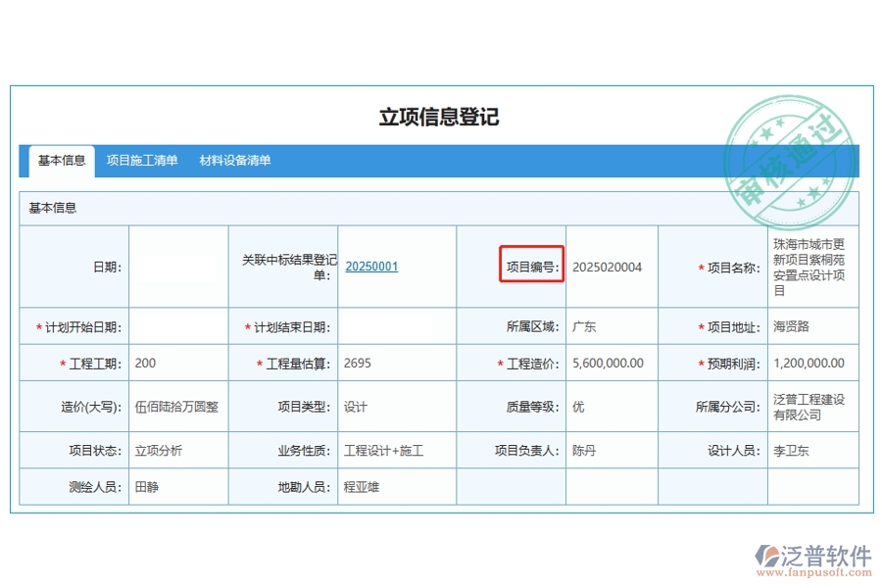
Task: Switch to the 材料设备清单 tab
Action: pos(235,161)
